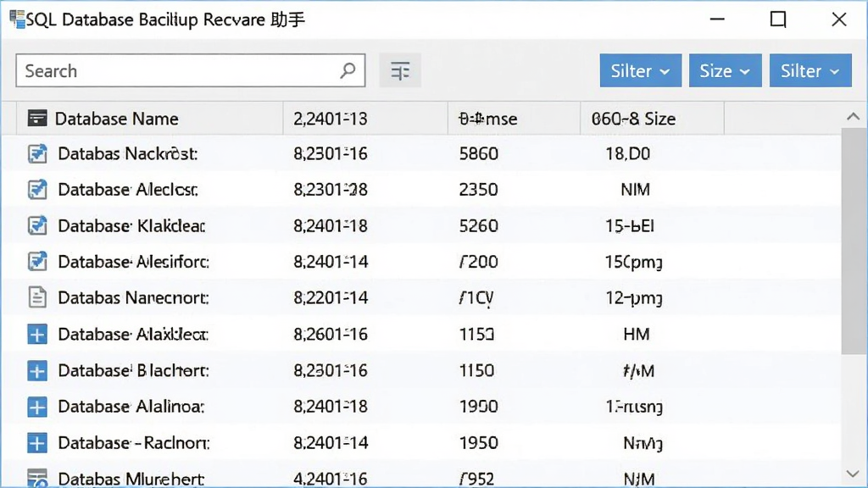Click the app icon in title bar
The height and width of the screenshot is (488, 868).
[x=17, y=19]
